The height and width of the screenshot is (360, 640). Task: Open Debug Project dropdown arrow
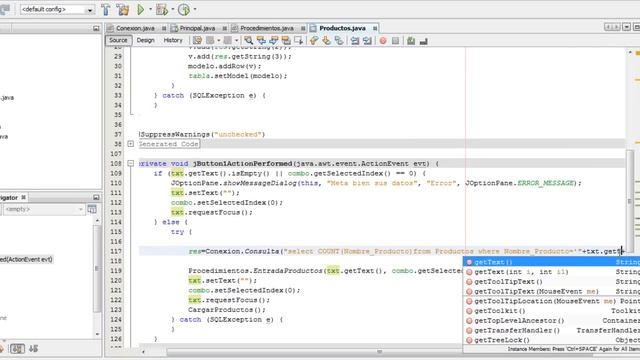[173, 9]
